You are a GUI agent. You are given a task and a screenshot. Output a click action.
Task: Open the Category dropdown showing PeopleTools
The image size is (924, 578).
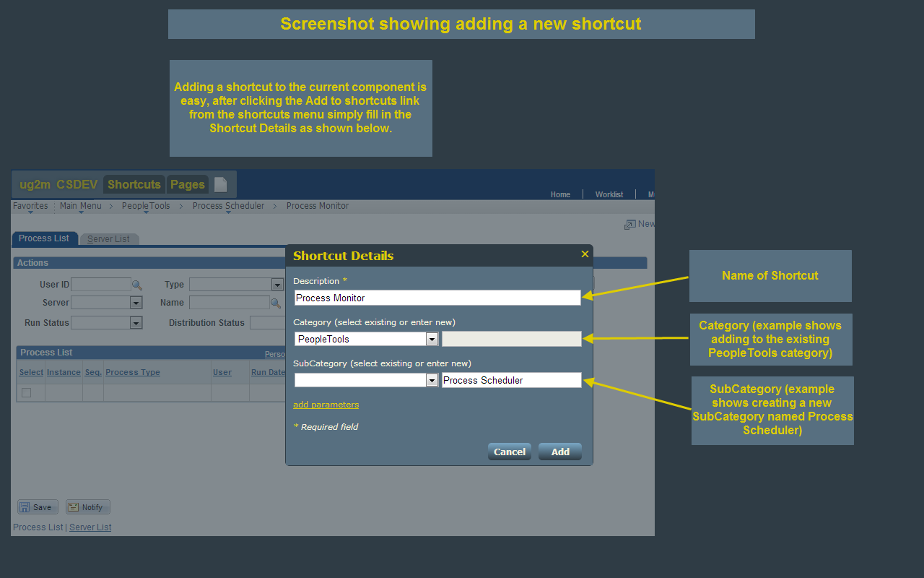pos(432,338)
